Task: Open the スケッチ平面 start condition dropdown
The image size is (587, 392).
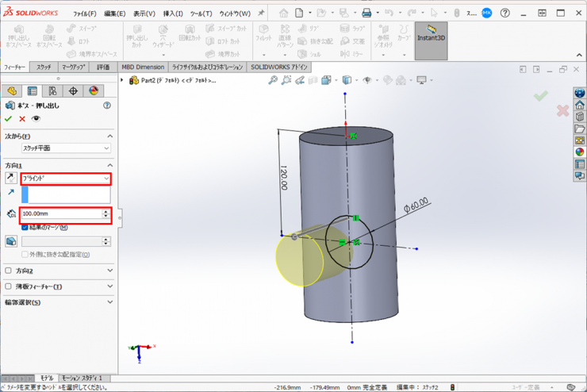Action: pos(66,148)
